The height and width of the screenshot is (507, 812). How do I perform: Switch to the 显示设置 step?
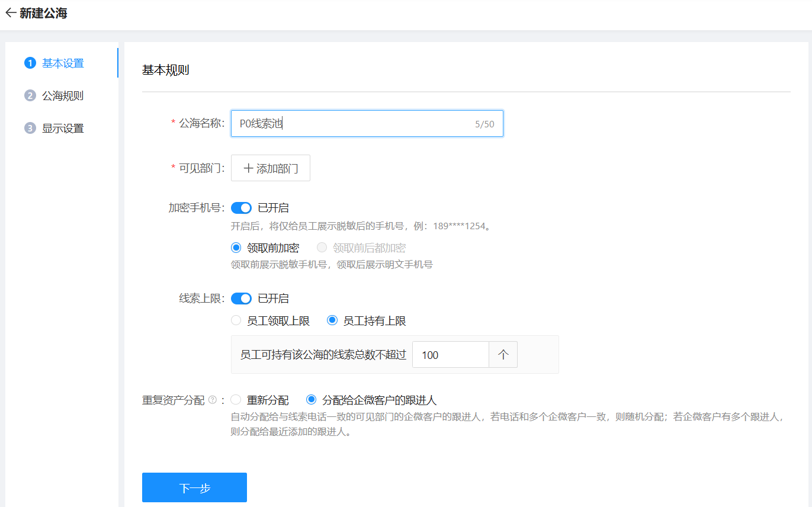62,128
